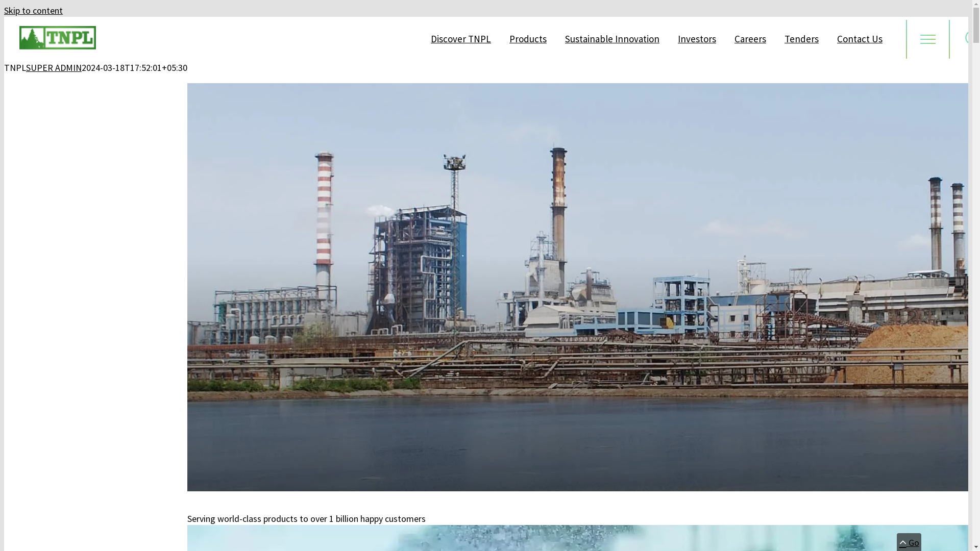Click the 2024-03-18 timestamp text
The height and width of the screenshot is (551, 980).
pyautogui.click(x=135, y=67)
